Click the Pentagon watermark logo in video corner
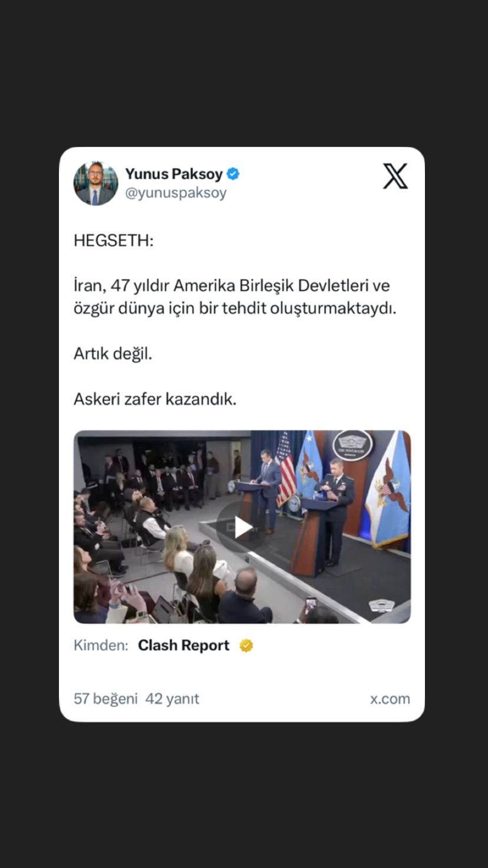This screenshot has width=488, height=868. 381,606
